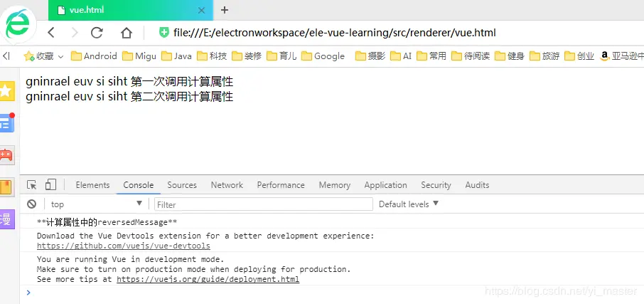
Task: Open the 待阅读 bookmark folder
Action: tap(471, 56)
